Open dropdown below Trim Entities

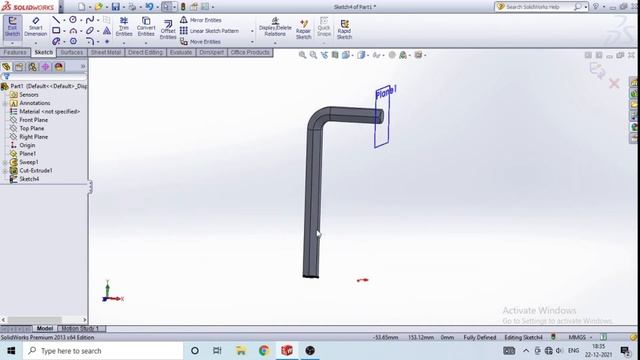tap(124, 42)
